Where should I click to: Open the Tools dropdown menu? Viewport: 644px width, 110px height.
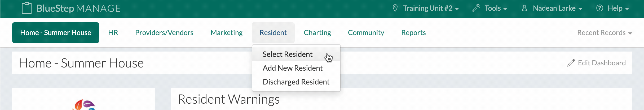(x=496, y=8)
